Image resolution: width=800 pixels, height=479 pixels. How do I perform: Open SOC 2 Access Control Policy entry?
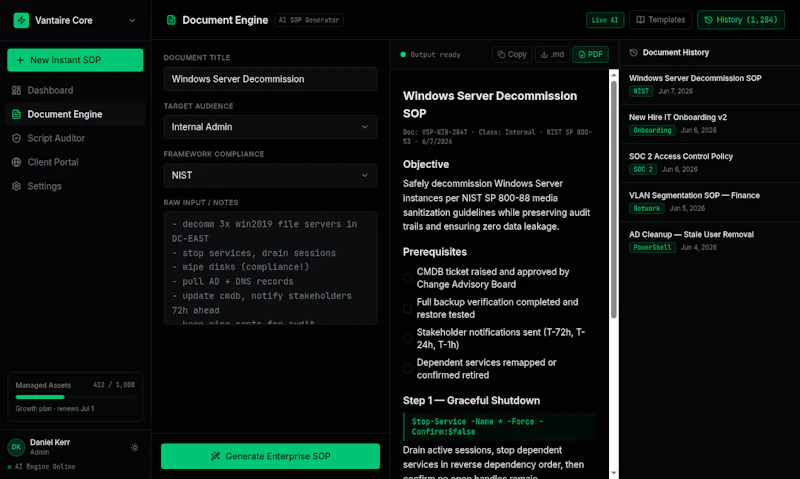[710, 163]
